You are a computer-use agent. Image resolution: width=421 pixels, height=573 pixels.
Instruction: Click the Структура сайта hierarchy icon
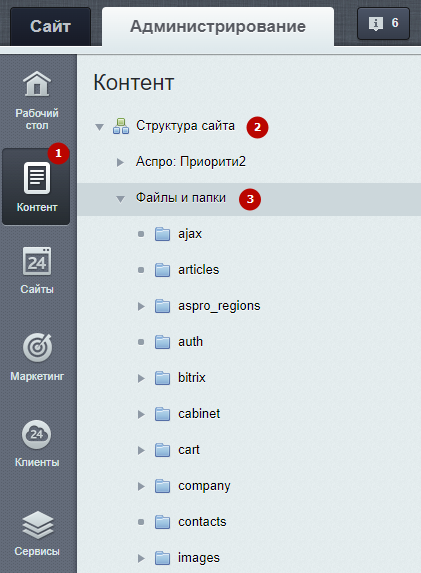(121, 126)
